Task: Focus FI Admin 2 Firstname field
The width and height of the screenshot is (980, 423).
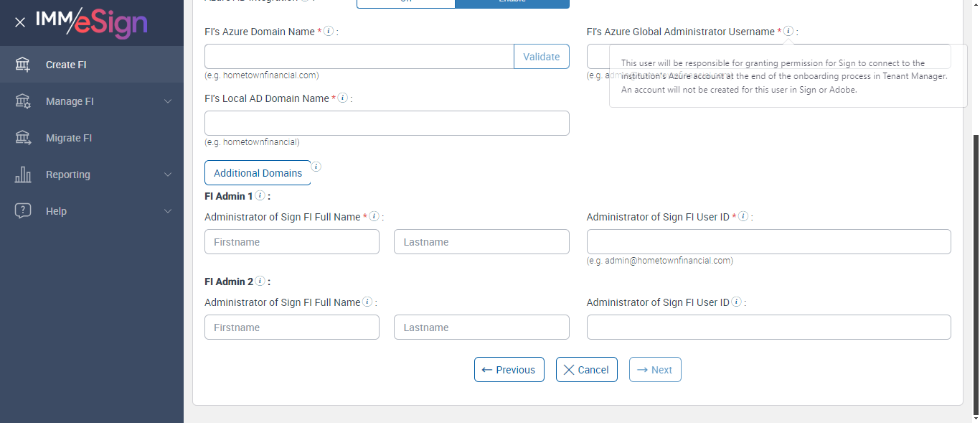Action: 292,327
